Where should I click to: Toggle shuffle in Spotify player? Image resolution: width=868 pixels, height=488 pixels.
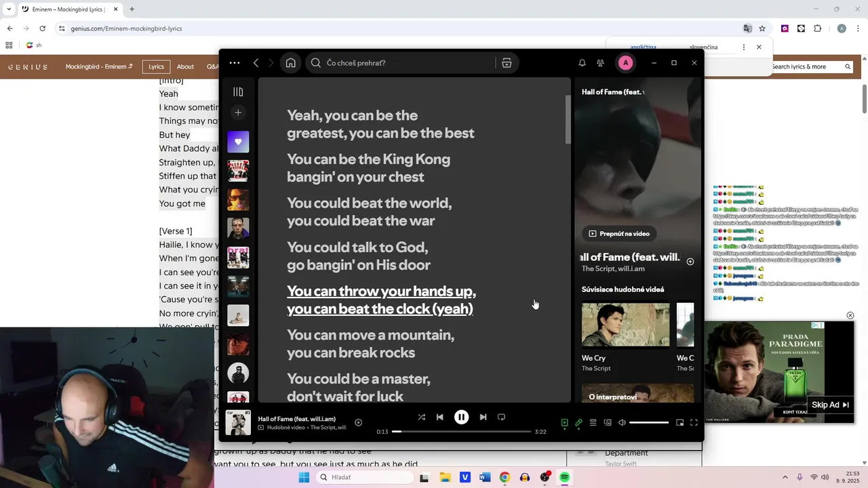click(x=421, y=417)
